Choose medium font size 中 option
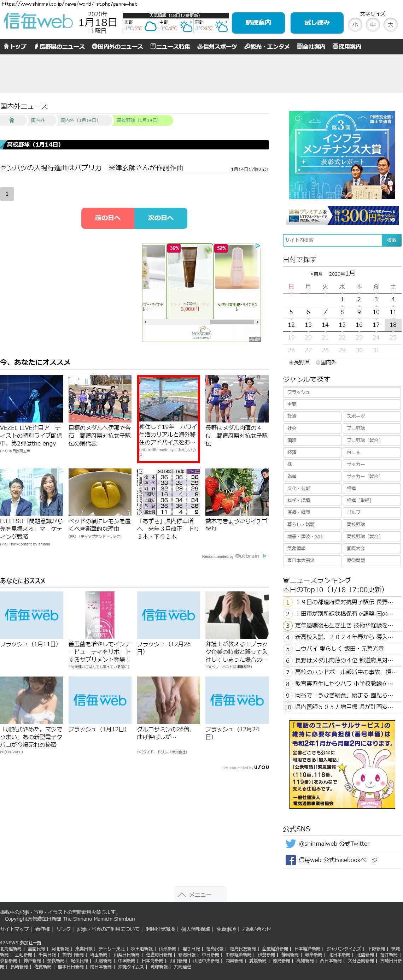This screenshot has width=403, height=980. [x=373, y=25]
